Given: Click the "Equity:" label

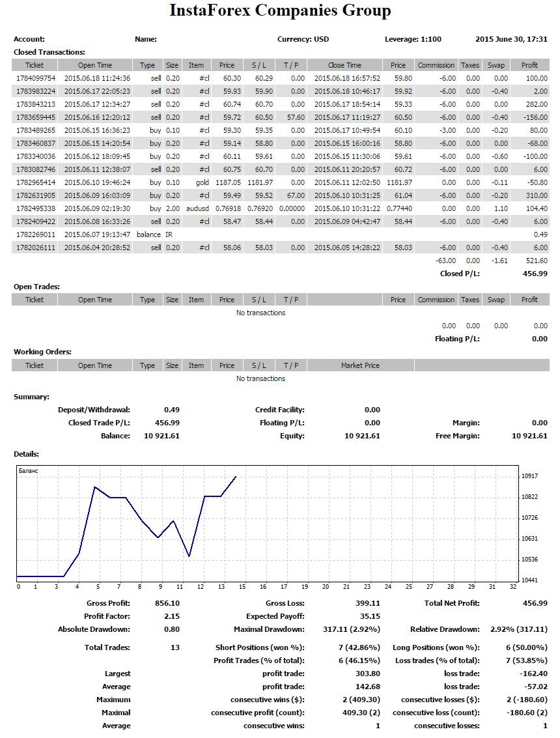Looking at the screenshot, I should pyautogui.click(x=292, y=436).
